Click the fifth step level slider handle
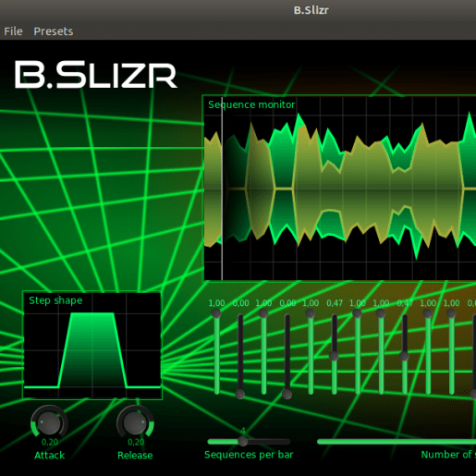 click(311, 313)
